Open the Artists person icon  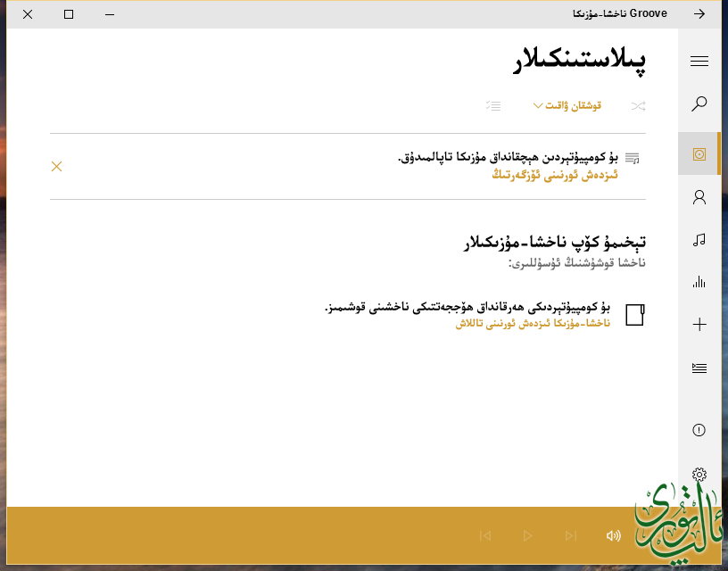point(699,197)
